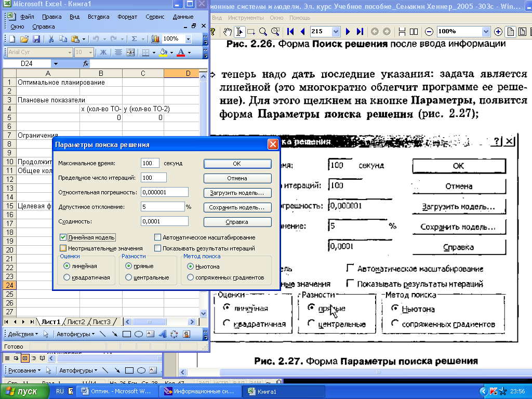Open the Excel zoom 100% dropdown

188,39
